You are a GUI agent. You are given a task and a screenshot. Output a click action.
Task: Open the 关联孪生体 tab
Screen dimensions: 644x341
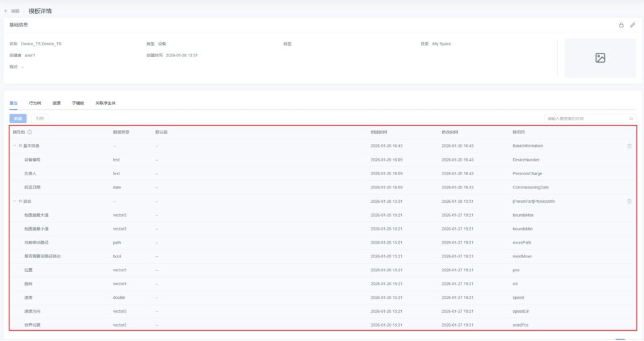(106, 103)
